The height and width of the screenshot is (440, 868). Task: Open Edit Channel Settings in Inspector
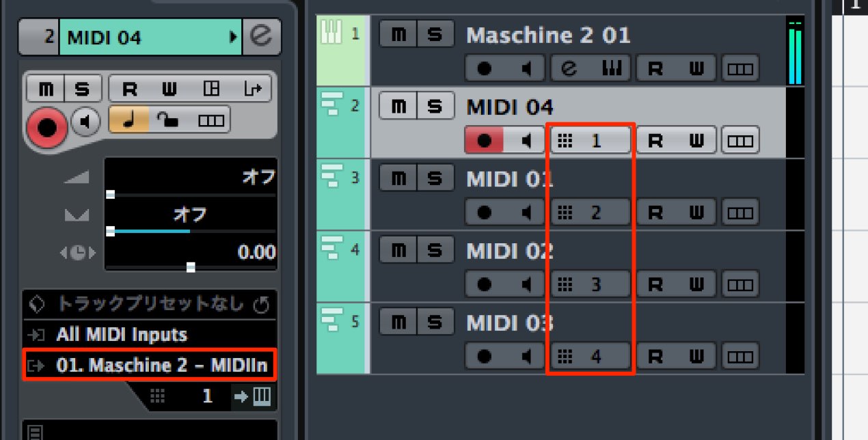261,37
